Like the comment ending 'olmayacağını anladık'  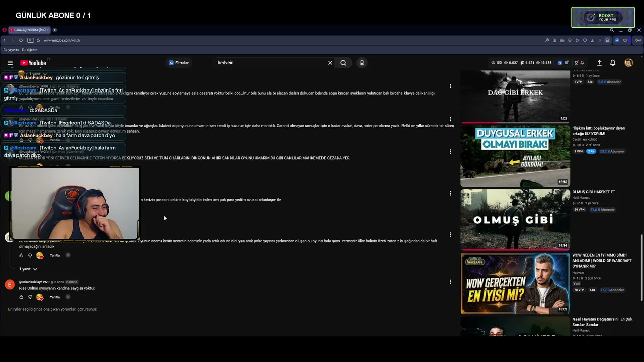(21, 255)
